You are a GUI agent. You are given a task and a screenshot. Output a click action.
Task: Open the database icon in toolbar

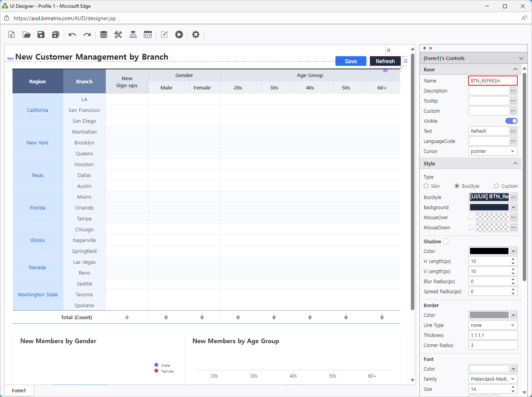coord(104,35)
